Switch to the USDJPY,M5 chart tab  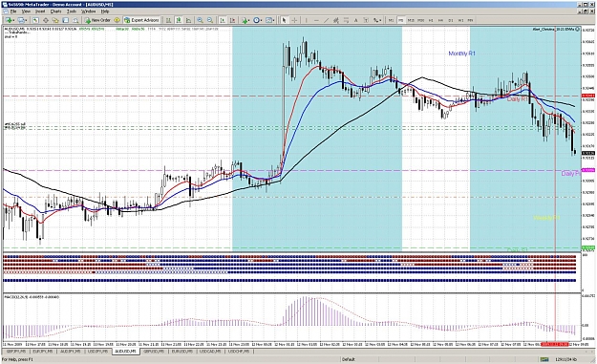(97, 352)
